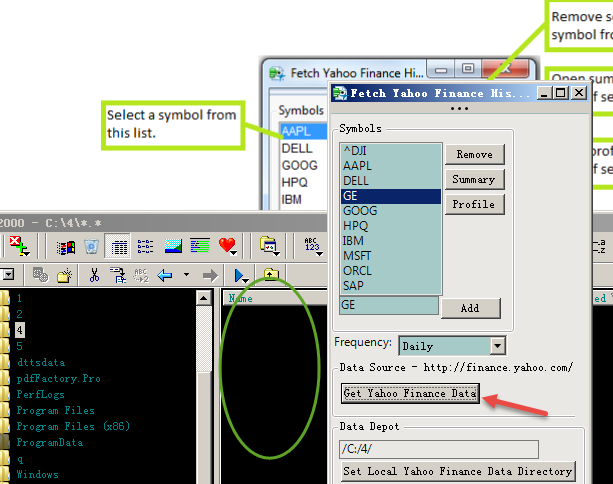This screenshot has height=484, width=613.
Task: Go forward with gray right arrow
Action: 210,276
